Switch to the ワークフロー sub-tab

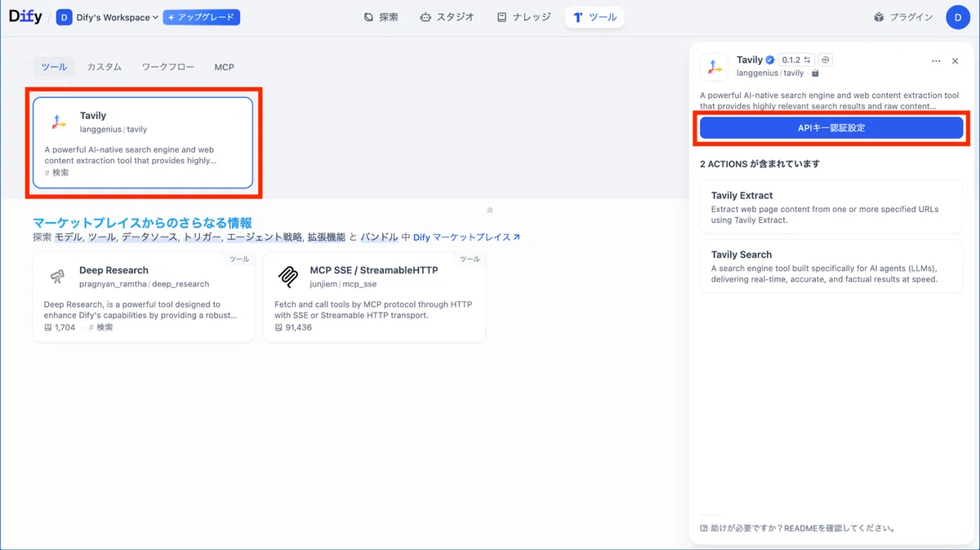click(168, 67)
